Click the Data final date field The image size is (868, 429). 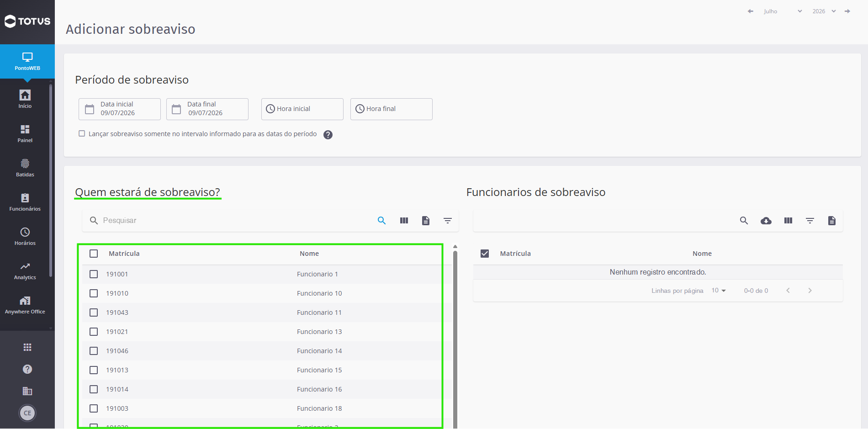[x=207, y=109]
